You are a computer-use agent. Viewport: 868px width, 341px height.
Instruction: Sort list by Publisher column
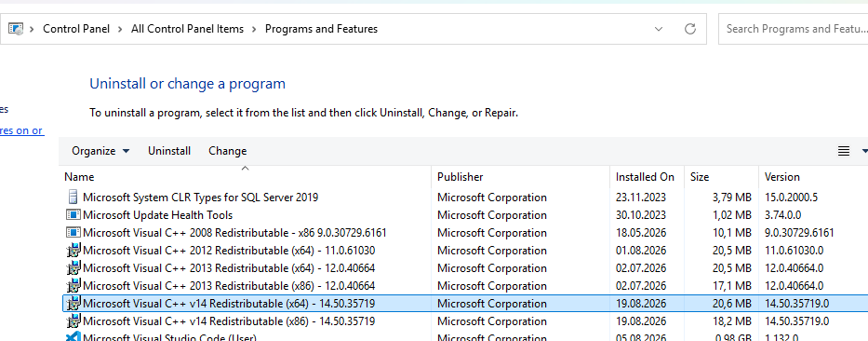click(520, 177)
